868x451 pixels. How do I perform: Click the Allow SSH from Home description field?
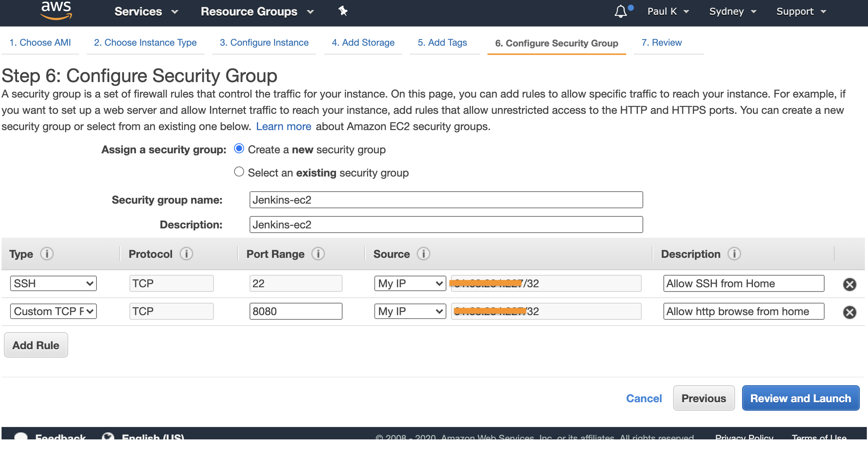[x=744, y=283]
